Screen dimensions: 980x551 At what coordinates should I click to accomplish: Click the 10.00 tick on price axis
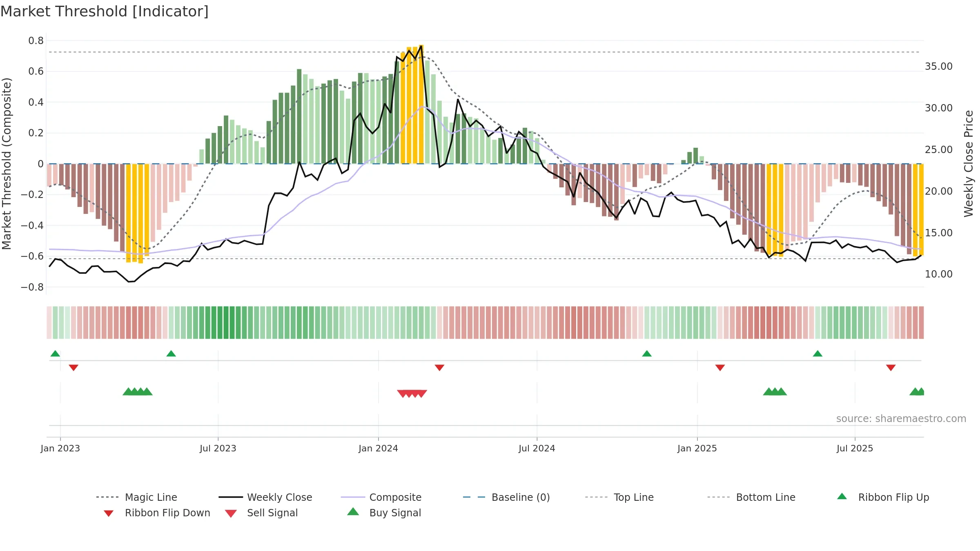(x=939, y=274)
